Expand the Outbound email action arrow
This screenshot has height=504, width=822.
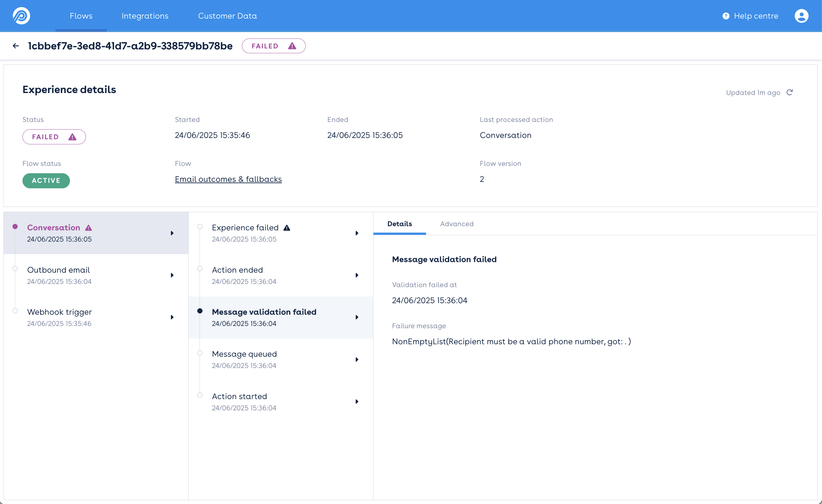(172, 275)
